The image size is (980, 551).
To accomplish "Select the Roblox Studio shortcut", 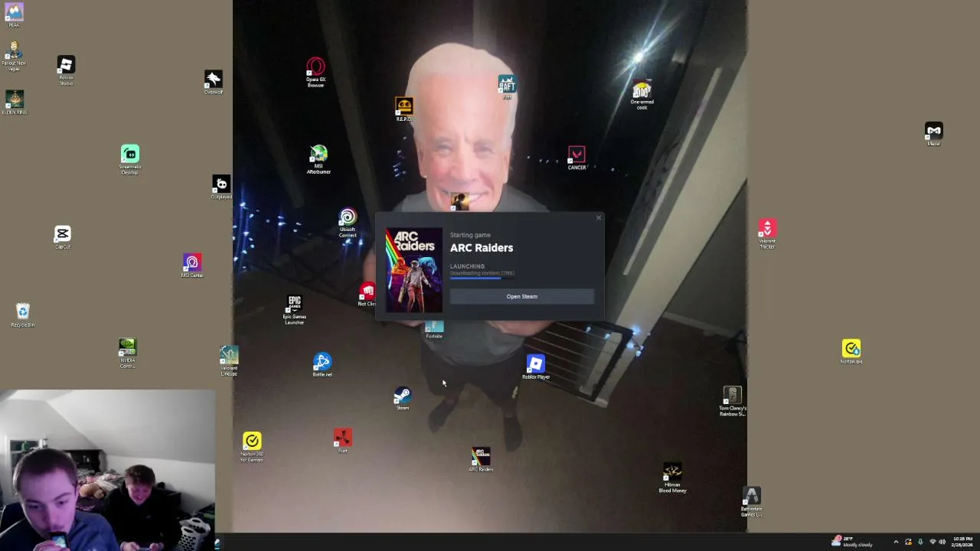I will [66, 70].
